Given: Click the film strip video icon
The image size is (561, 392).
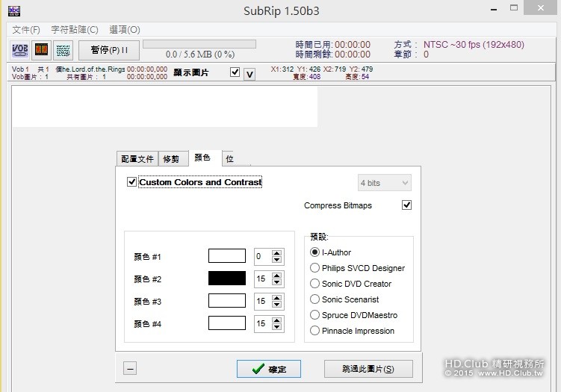Looking at the screenshot, I should pos(42,50).
